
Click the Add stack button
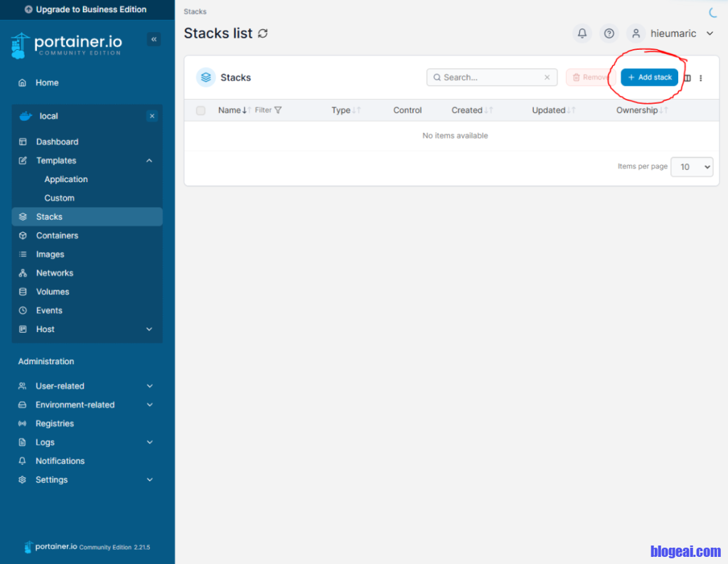(649, 78)
